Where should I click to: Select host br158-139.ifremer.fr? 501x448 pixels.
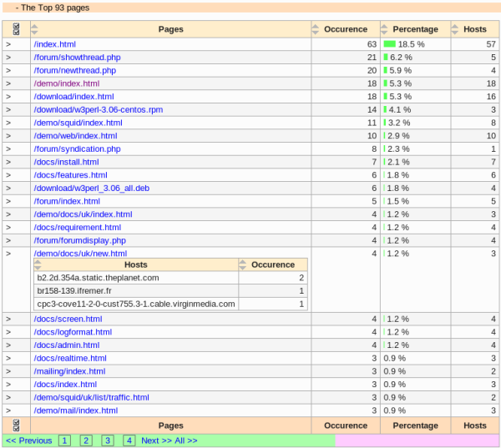pos(74,291)
